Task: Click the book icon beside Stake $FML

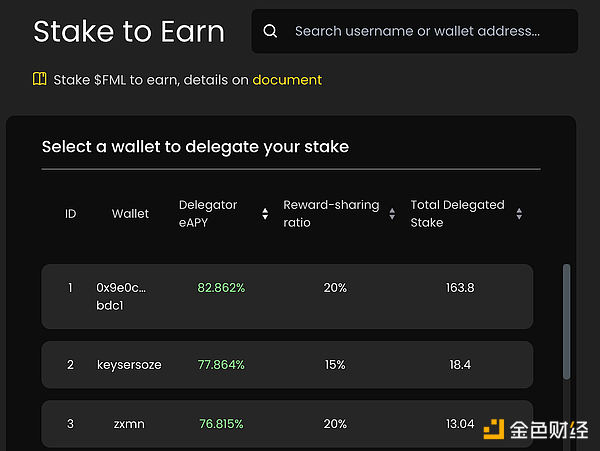Action: click(39, 79)
